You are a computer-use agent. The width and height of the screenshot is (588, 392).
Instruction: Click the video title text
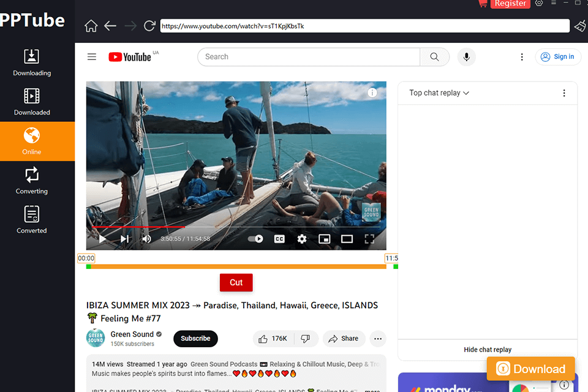click(232, 312)
